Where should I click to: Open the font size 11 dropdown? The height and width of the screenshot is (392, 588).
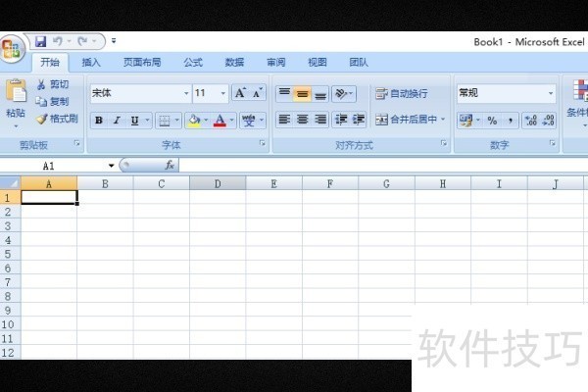[x=223, y=93]
